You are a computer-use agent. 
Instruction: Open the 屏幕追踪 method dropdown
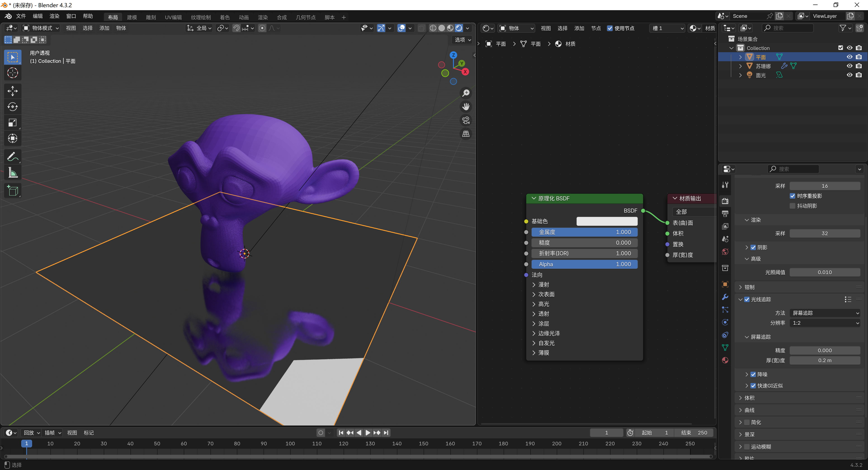pyautogui.click(x=825, y=313)
